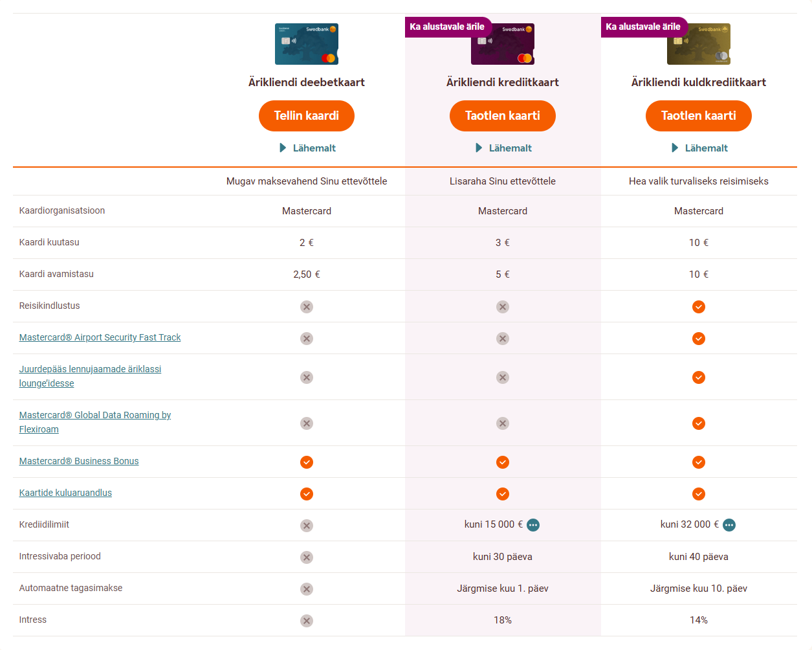Click the gold card's Reisikindlustus checkmark icon
This screenshot has height=650, width=812.
point(699,307)
